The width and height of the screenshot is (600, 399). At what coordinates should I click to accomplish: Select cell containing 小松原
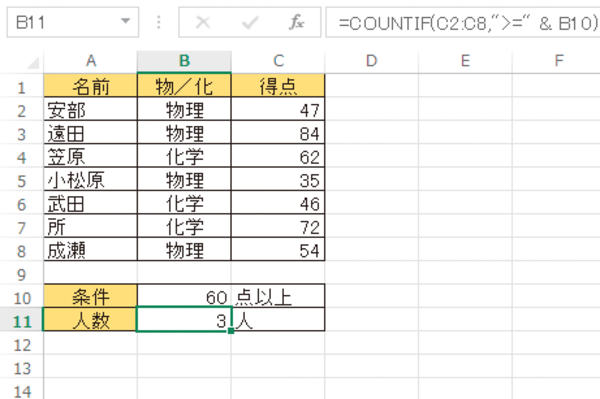(x=91, y=179)
